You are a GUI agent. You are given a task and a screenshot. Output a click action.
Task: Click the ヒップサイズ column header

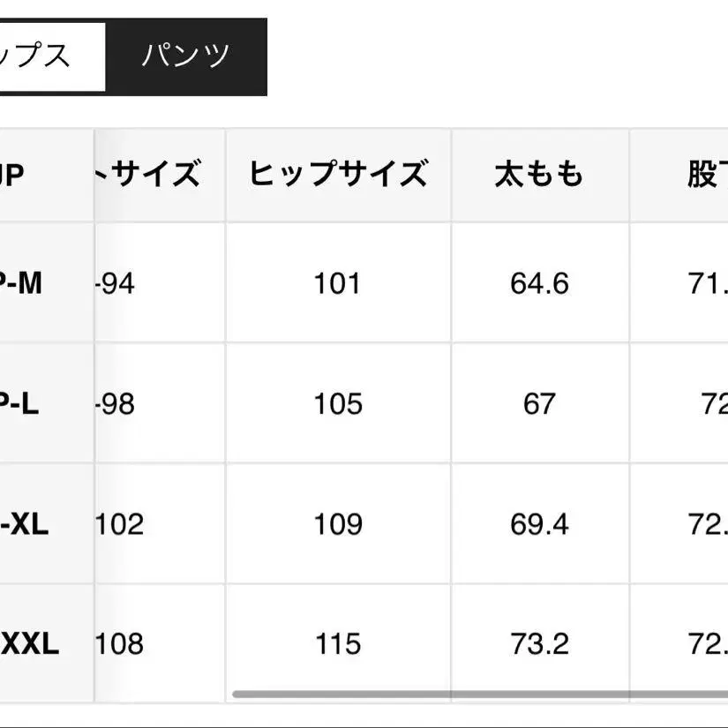pos(338,174)
